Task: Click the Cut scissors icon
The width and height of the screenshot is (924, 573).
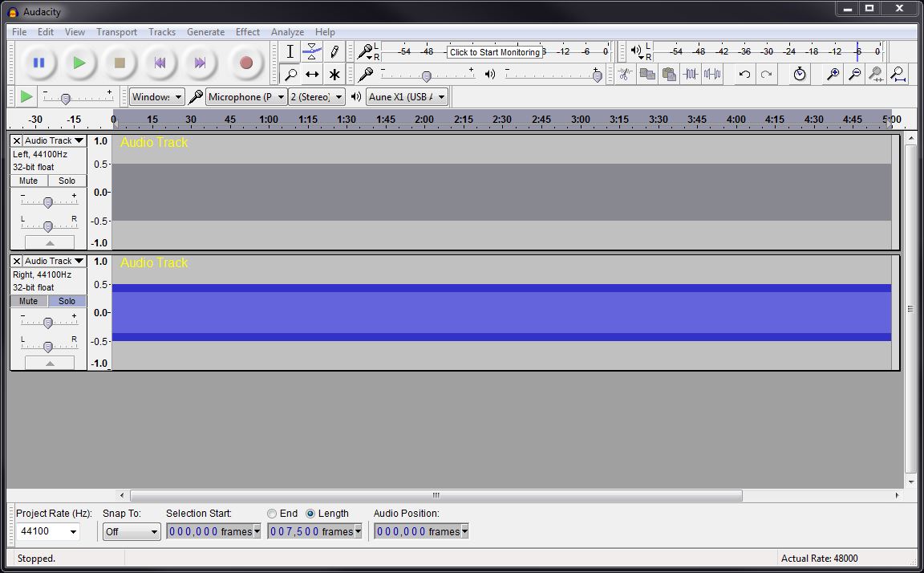Action: [x=625, y=75]
